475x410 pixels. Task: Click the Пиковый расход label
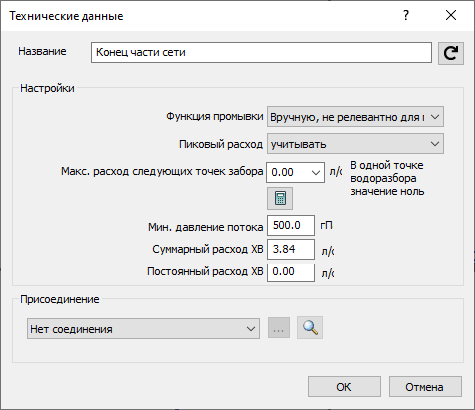pos(221,144)
